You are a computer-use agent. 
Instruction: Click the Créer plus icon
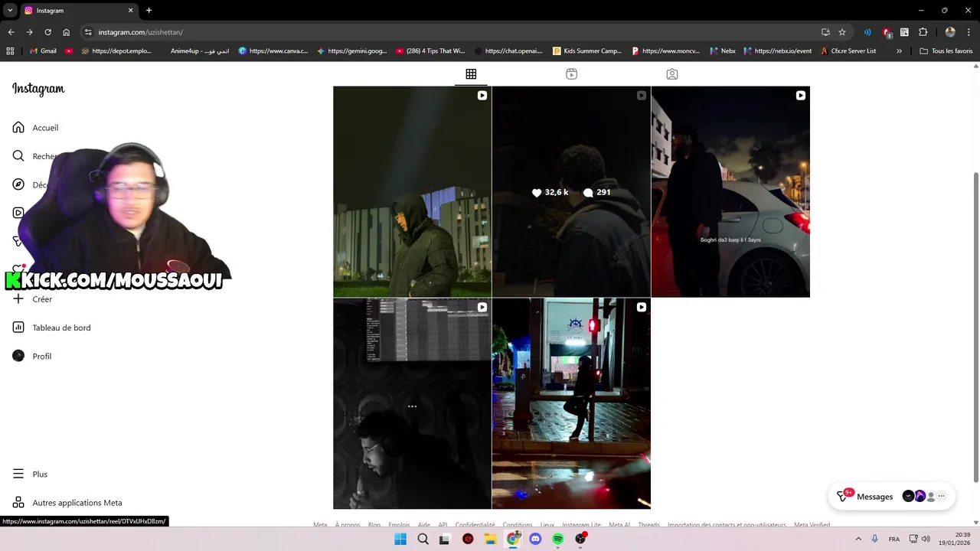pos(18,298)
